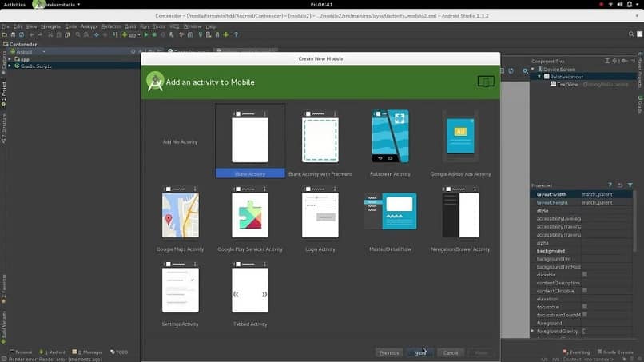Click the green Run app icon
644x362 pixels.
pyautogui.click(x=145, y=35)
